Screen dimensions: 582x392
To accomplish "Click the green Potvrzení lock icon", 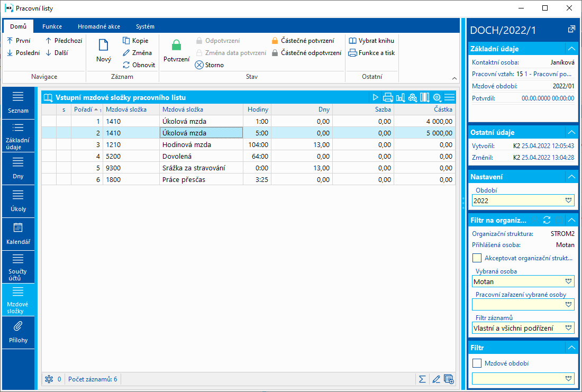I will coord(176,45).
